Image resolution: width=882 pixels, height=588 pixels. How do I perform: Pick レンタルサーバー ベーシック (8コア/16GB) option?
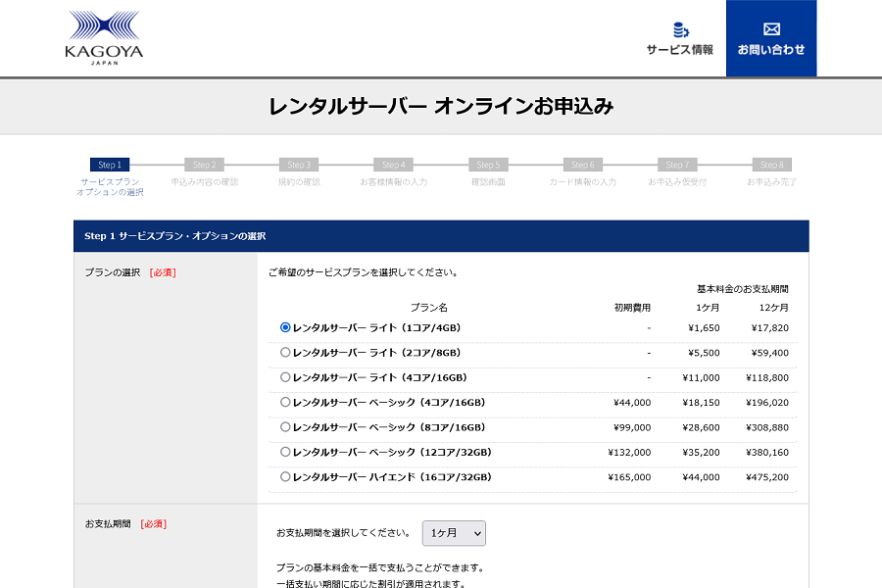(285, 427)
